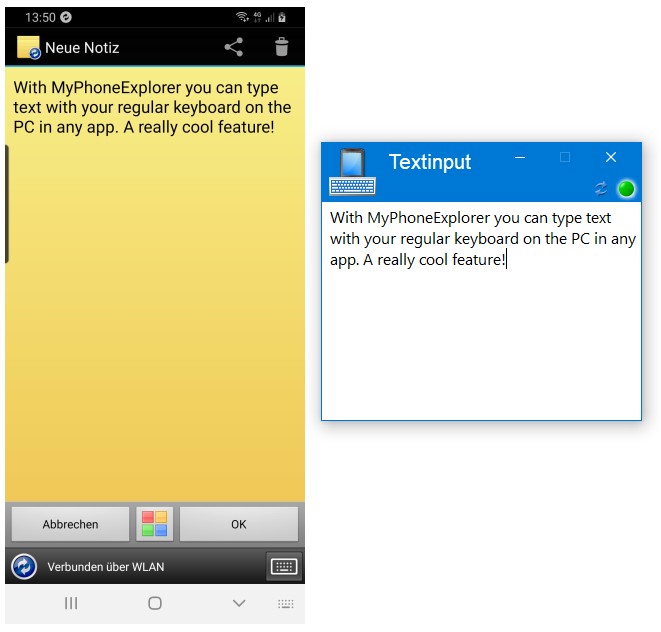661x632 pixels.
Task: Tap the Android recent apps button
Action: (71, 603)
